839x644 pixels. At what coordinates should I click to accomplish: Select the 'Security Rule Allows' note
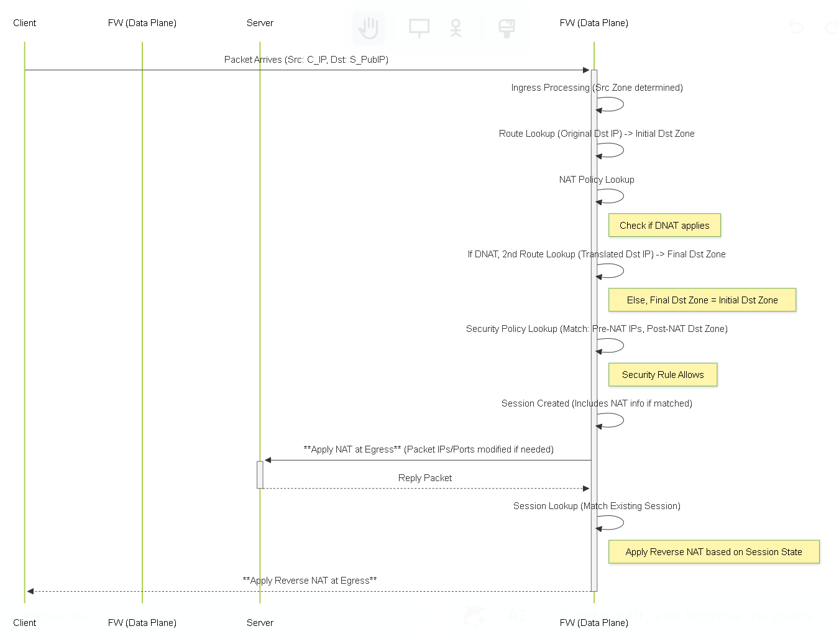pyautogui.click(x=662, y=375)
